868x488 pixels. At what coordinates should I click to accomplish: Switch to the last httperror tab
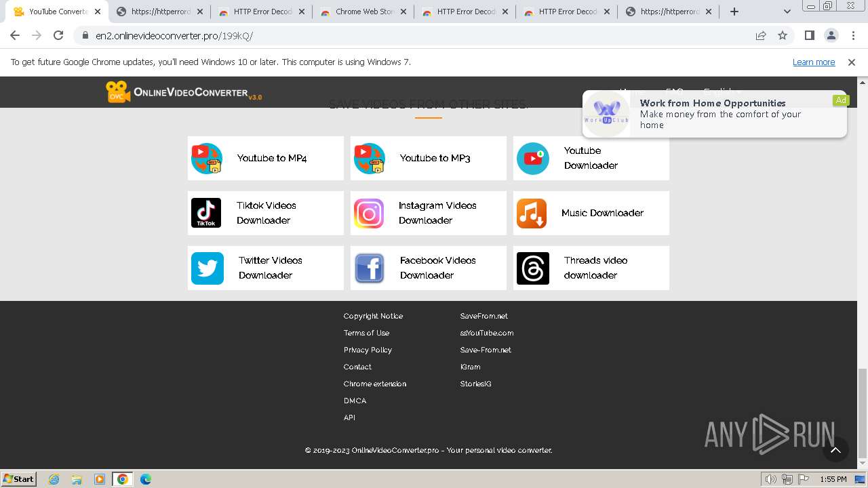(x=669, y=12)
